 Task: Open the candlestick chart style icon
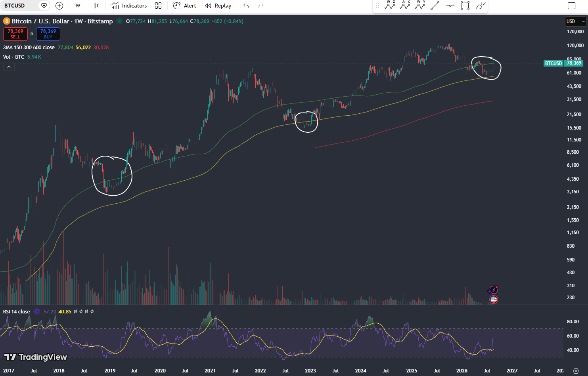click(x=96, y=6)
